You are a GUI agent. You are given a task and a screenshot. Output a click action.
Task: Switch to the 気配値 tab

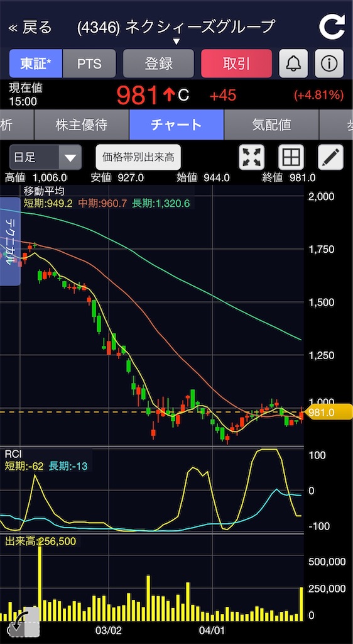coord(271,125)
